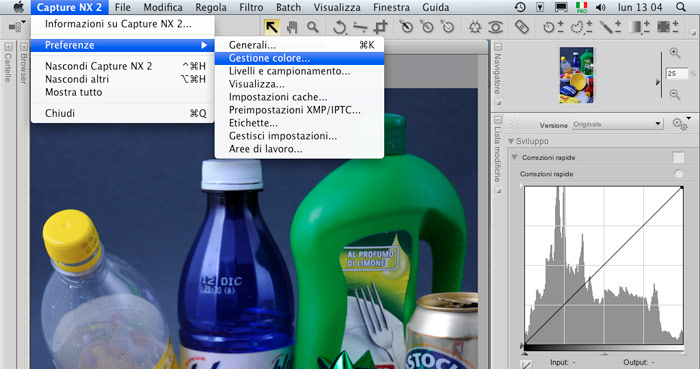Select the direct selection arrow tool
The height and width of the screenshot is (369, 700).
click(x=271, y=27)
